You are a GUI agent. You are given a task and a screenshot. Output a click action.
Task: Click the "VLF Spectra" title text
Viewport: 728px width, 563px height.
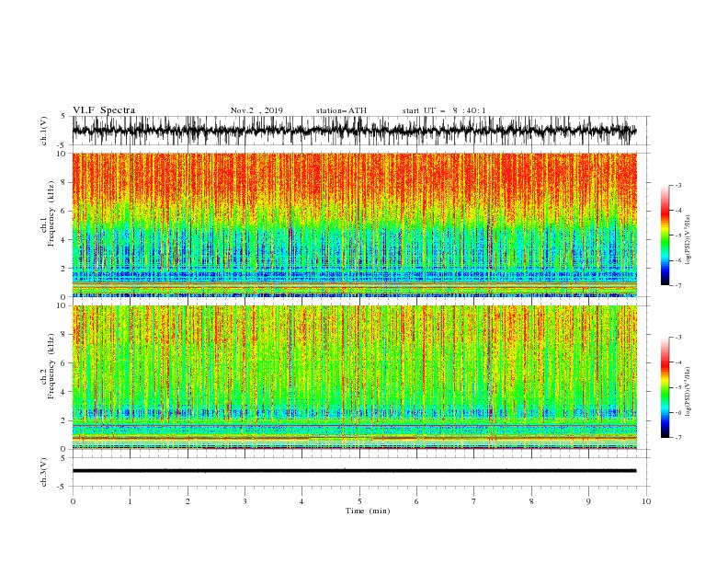point(104,110)
